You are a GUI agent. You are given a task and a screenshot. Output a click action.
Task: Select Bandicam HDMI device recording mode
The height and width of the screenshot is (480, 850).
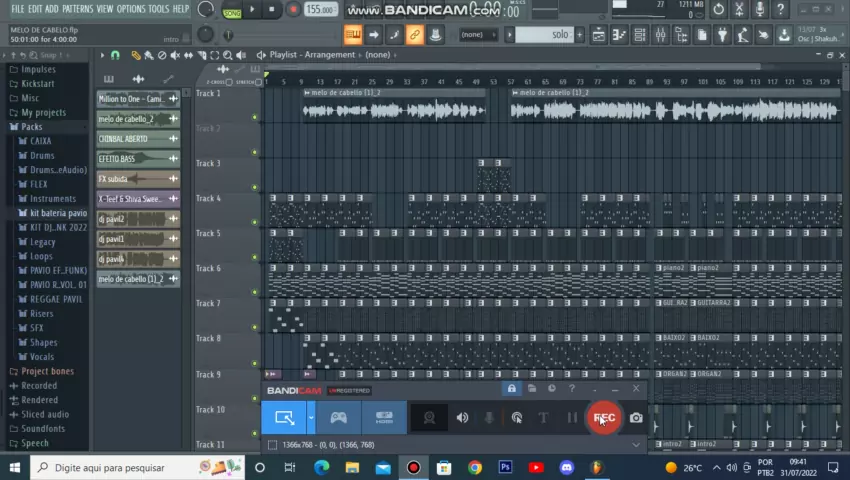(384, 418)
